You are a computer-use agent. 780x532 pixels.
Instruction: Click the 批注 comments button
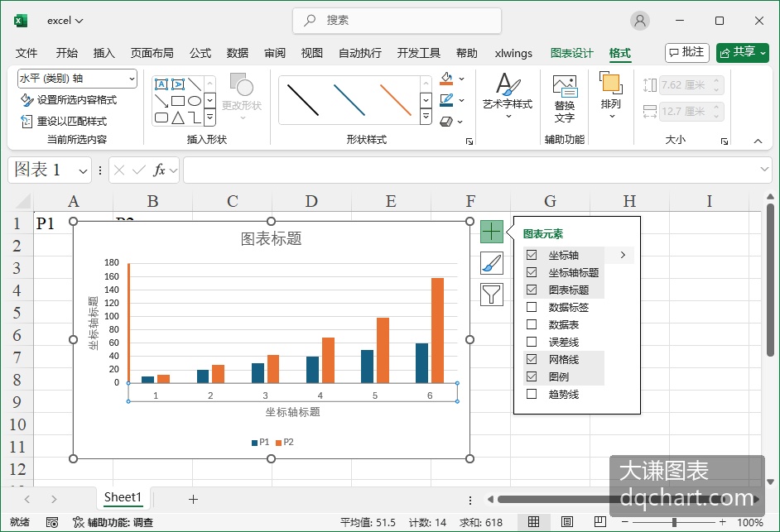coord(687,53)
